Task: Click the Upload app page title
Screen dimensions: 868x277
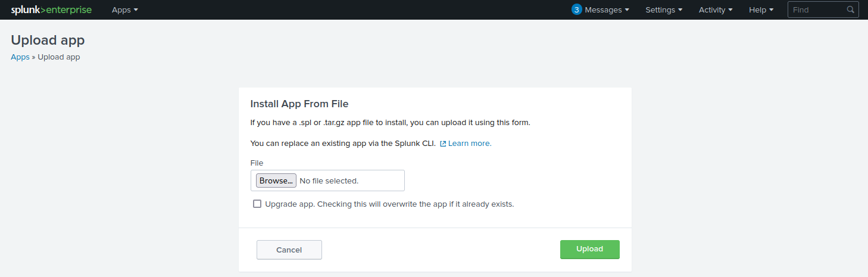Action: click(x=48, y=40)
